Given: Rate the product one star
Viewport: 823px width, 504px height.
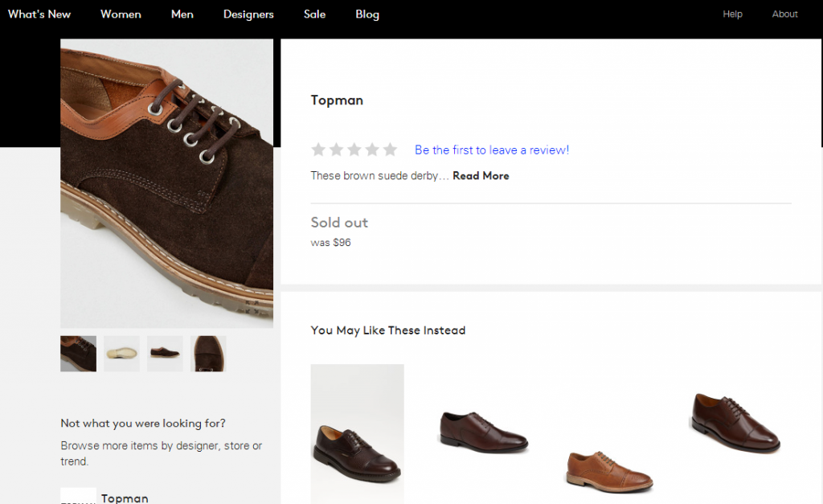Looking at the screenshot, I should pyautogui.click(x=318, y=150).
